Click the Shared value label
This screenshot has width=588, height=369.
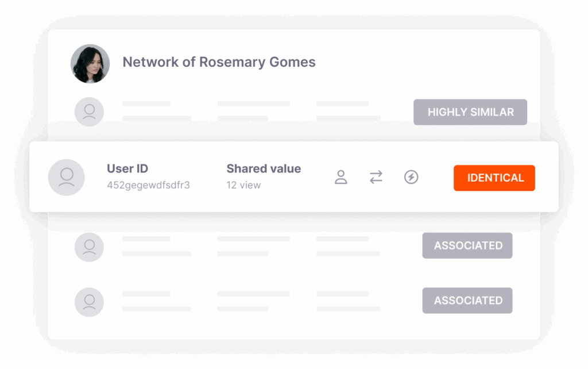[264, 168]
